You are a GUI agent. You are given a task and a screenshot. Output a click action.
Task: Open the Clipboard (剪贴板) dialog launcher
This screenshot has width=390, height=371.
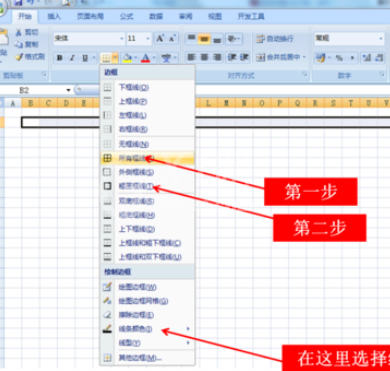pyautogui.click(x=44, y=75)
